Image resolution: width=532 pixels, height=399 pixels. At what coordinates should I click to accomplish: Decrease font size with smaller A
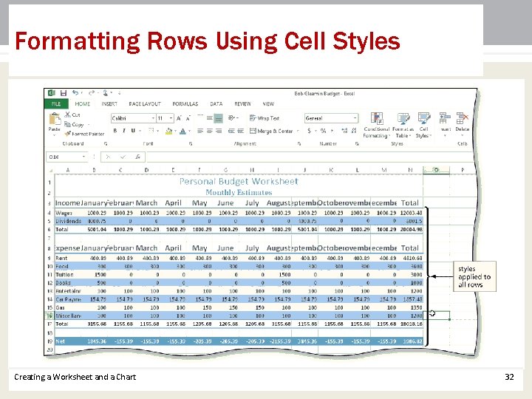pyautogui.click(x=188, y=118)
